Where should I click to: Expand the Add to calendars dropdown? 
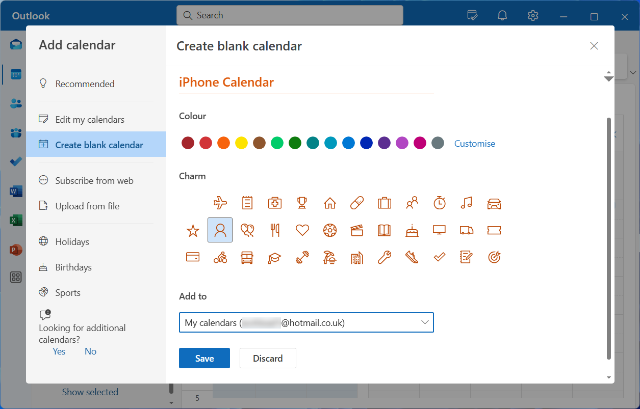306,322
